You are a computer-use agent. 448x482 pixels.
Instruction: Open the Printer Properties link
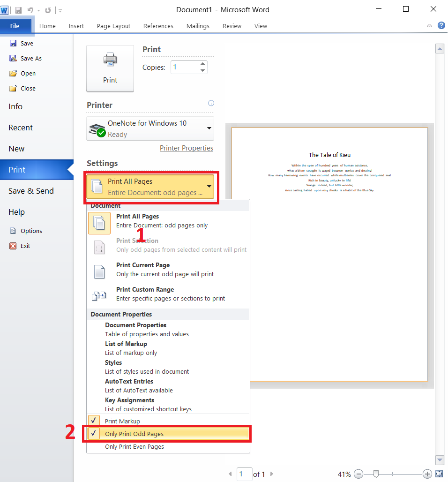click(186, 148)
